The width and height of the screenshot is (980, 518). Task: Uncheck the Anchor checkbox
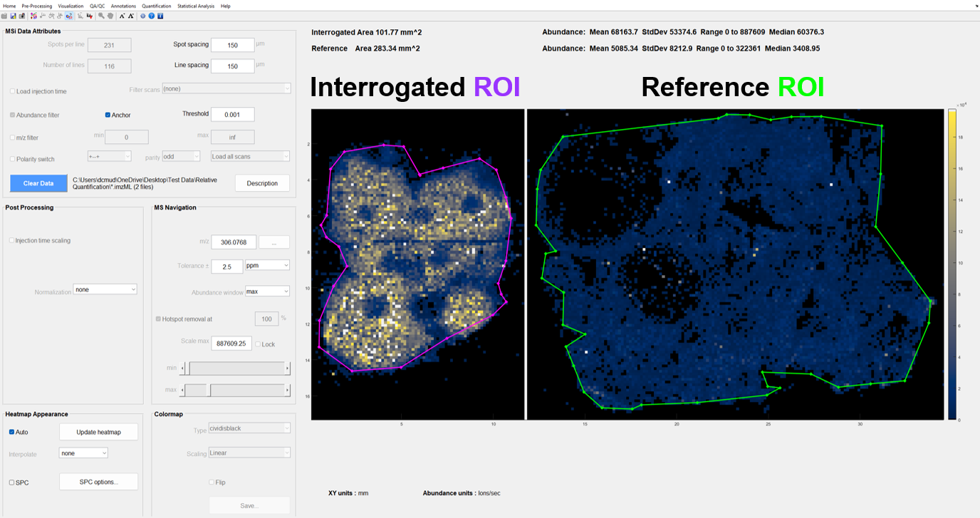point(108,115)
